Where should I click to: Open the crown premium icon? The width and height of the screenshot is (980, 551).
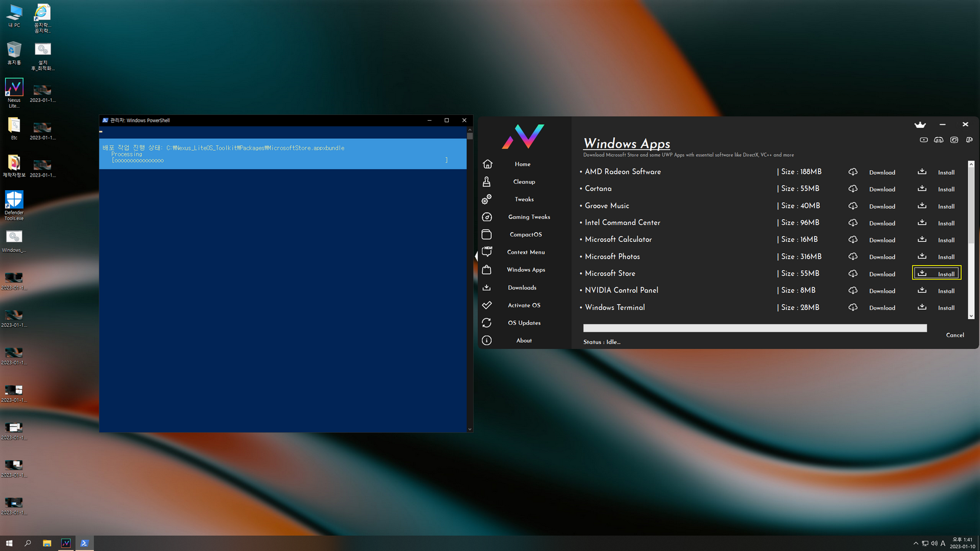(920, 125)
